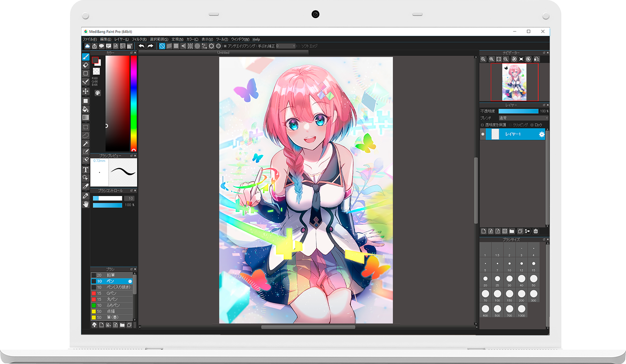Open snap settings gear icon

(218, 46)
